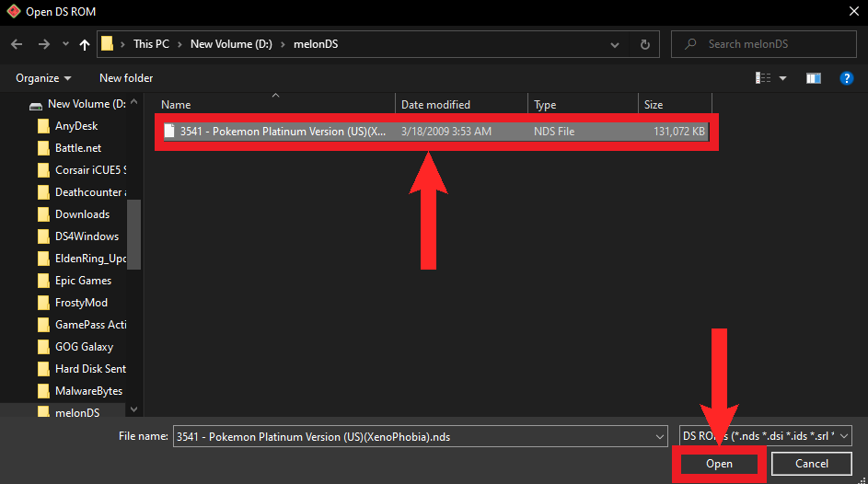Open the FrostyMod folder
Image resolution: width=868 pixels, height=484 pixels.
[x=81, y=303]
